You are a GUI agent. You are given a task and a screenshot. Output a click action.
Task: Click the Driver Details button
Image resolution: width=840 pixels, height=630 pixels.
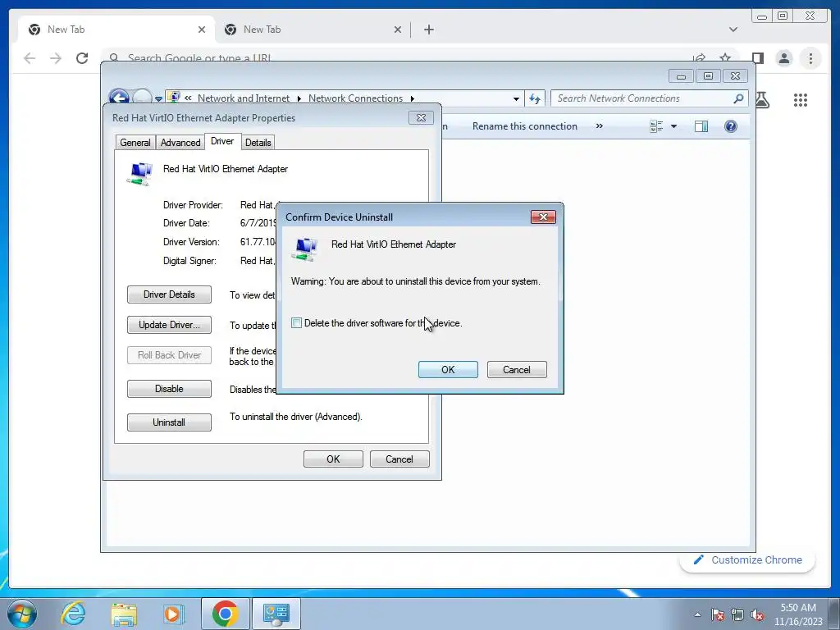(169, 294)
